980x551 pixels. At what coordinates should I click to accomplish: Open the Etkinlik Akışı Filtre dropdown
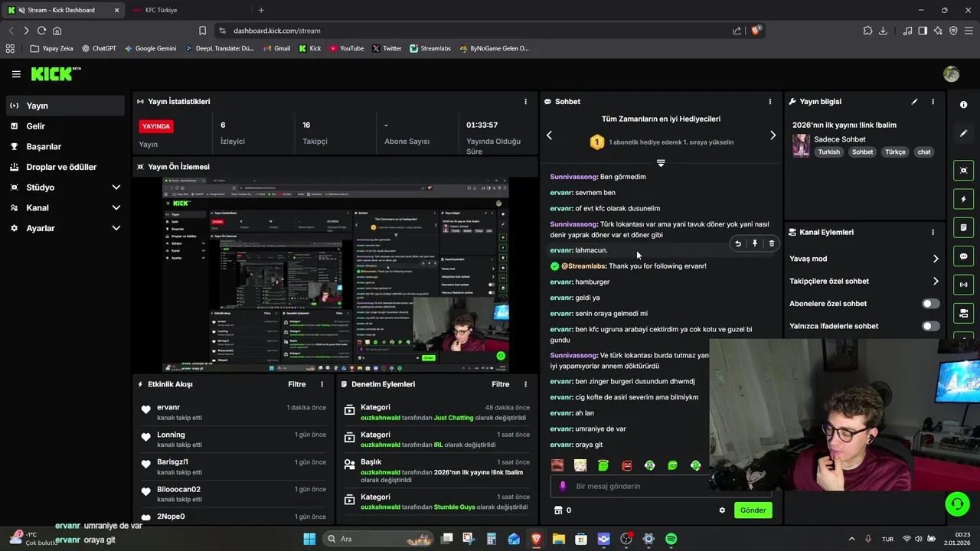(296, 384)
